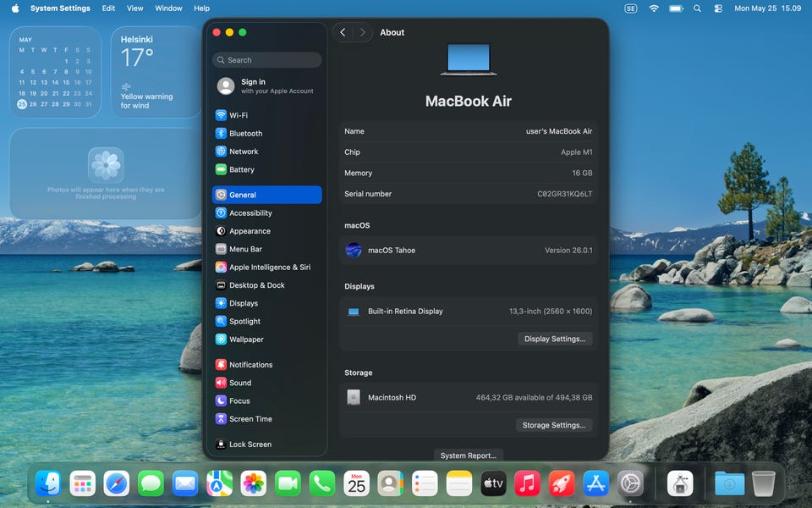
Task: Open Launchpad apps from the Dock
Action: click(82, 483)
